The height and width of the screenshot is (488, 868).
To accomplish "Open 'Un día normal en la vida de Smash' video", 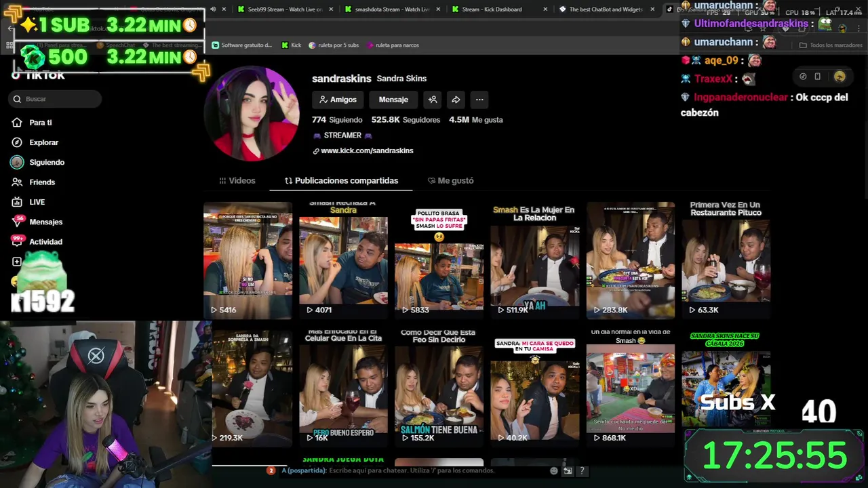I will click(x=630, y=388).
